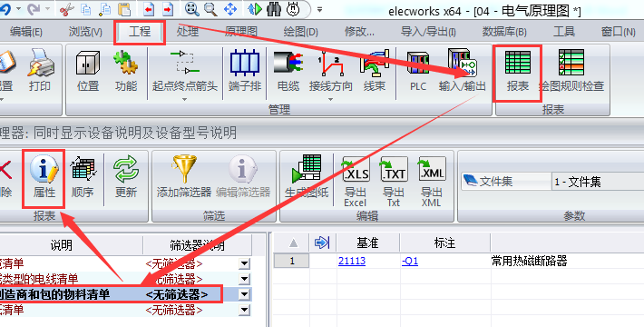Open the PLC manager icon
This screenshot has width=644, height=327.
coord(418,71)
